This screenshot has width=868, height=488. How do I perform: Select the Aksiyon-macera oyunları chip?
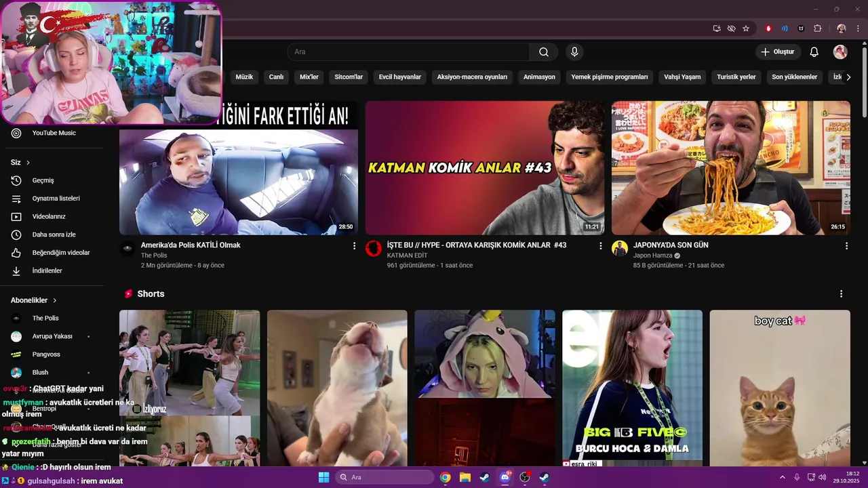[472, 77]
